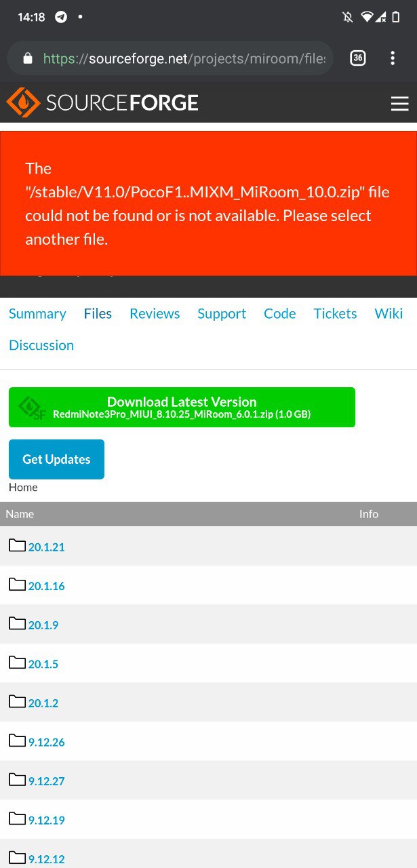This screenshot has width=417, height=868.
Task: Open the 20.1.5 folder link
Action: (43, 664)
